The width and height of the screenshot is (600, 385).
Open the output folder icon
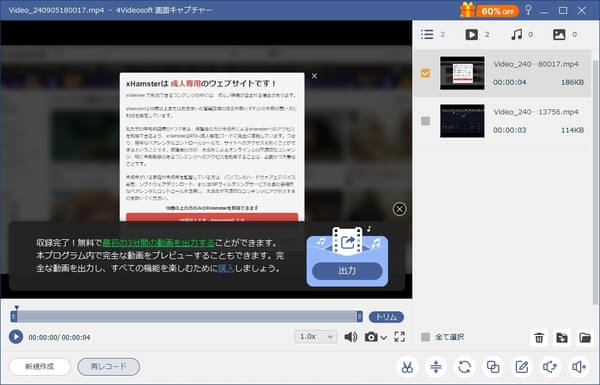click(x=585, y=338)
